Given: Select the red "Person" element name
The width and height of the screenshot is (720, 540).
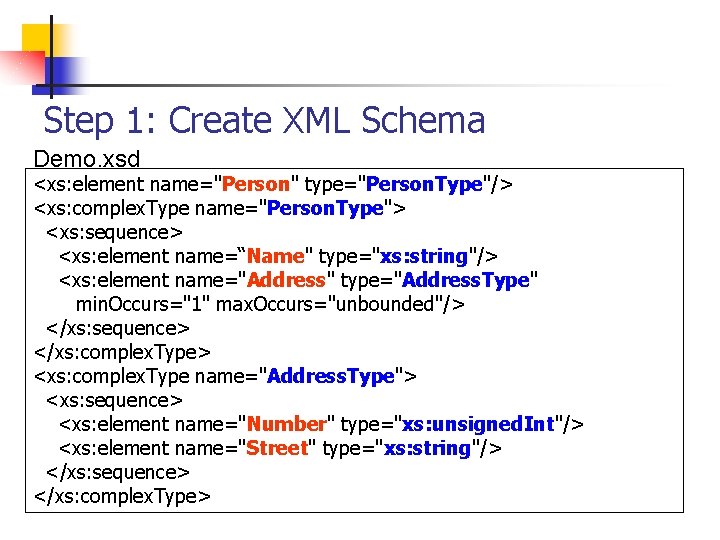Looking at the screenshot, I should pos(256,184).
